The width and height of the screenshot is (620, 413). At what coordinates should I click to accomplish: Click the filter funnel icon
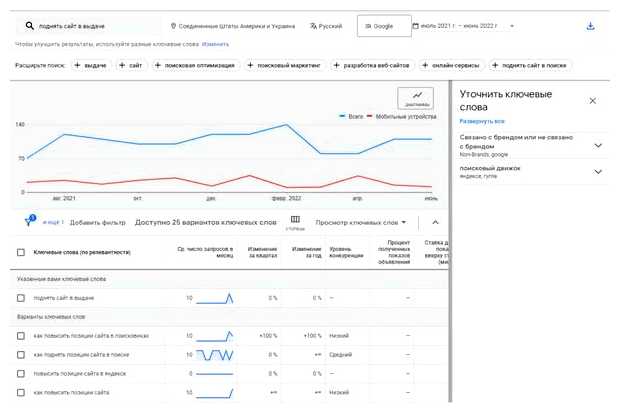tap(28, 222)
